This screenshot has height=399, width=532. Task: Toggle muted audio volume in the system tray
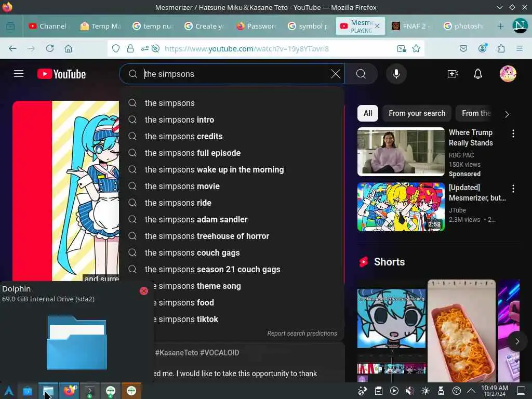[409, 391]
